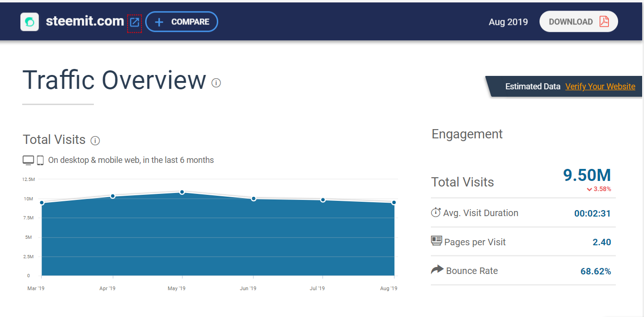Click the Pages per Visit label

coord(475,242)
